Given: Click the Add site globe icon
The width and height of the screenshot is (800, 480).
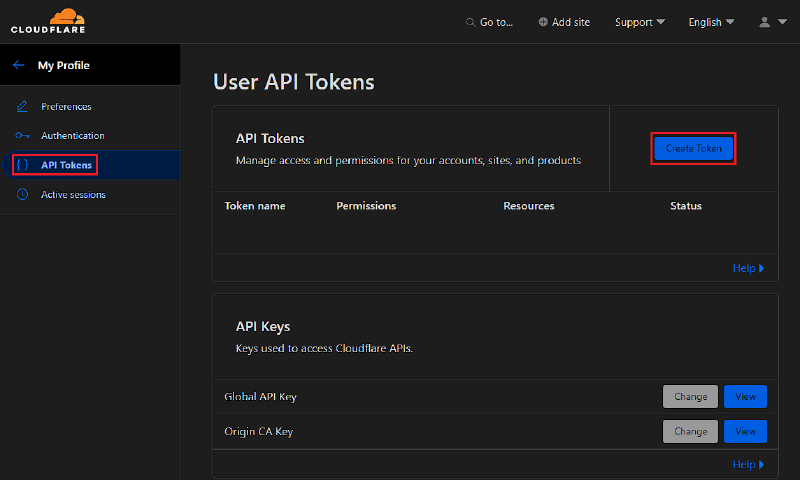Looking at the screenshot, I should click(x=543, y=22).
